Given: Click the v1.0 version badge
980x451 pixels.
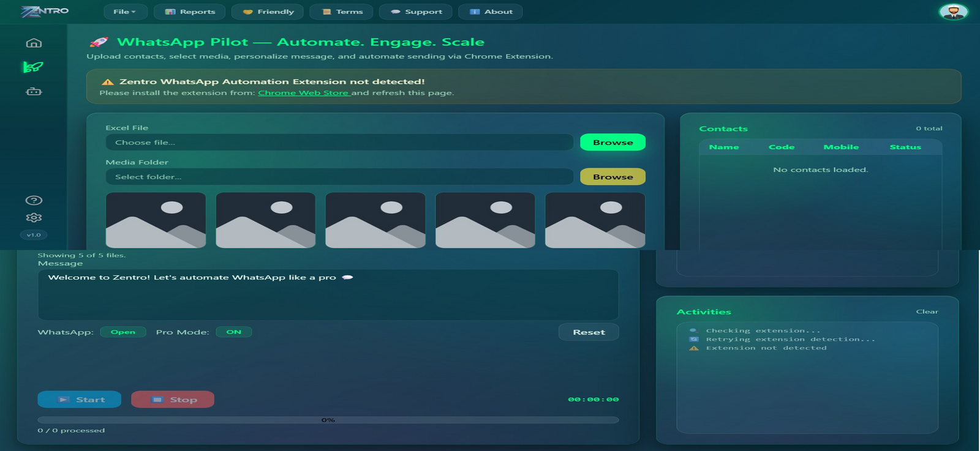Looking at the screenshot, I should pyautogui.click(x=34, y=235).
